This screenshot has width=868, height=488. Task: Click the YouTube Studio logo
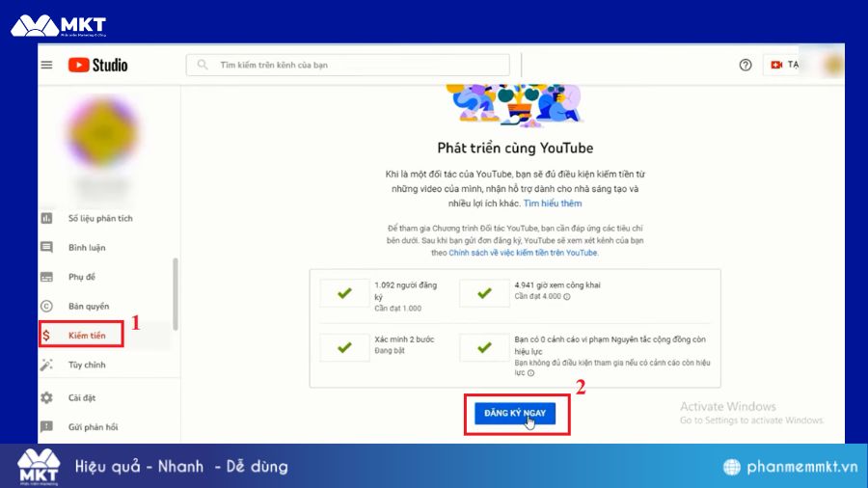[x=97, y=65]
